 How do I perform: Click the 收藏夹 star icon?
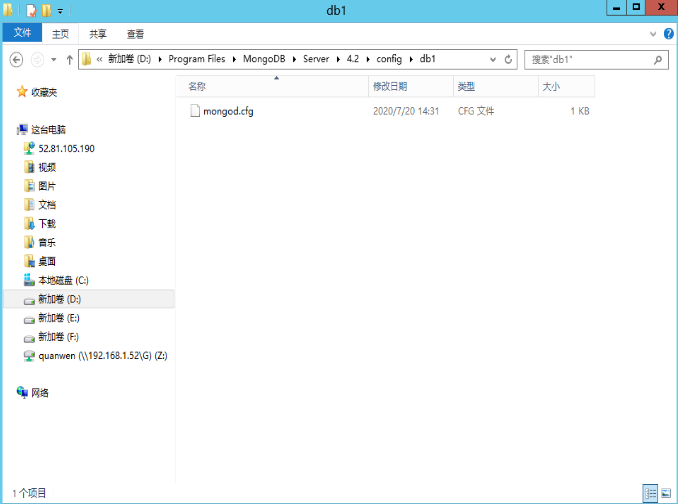tap(22, 91)
